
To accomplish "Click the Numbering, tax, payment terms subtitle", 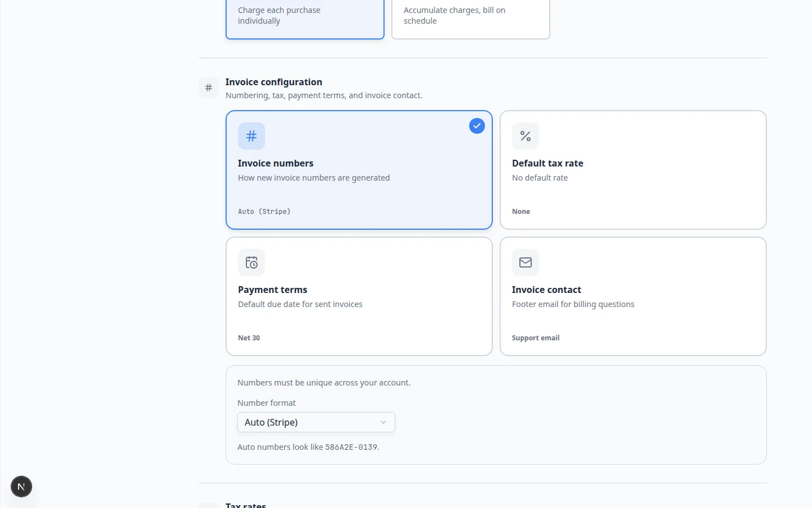I will (x=324, y=95).
